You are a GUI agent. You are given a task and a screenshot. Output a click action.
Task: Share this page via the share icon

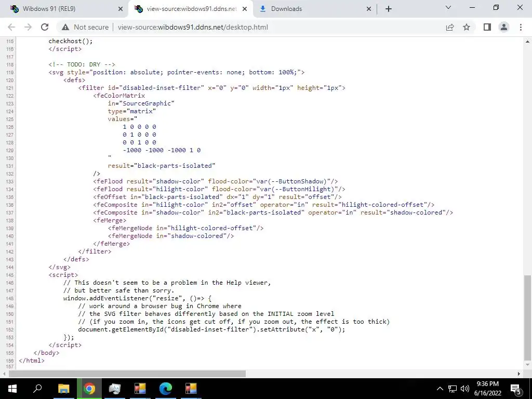pyautogui.click(x=450, y=27)
